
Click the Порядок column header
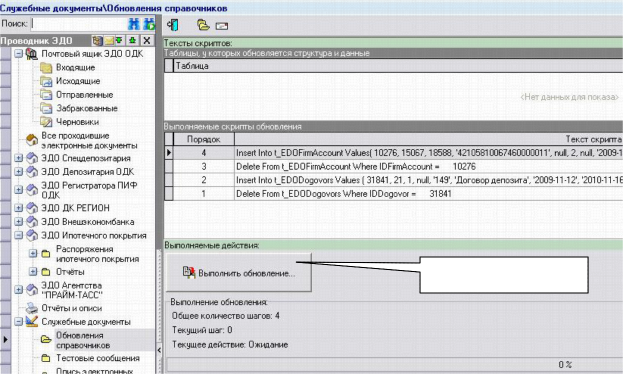[x=204, y=139]
